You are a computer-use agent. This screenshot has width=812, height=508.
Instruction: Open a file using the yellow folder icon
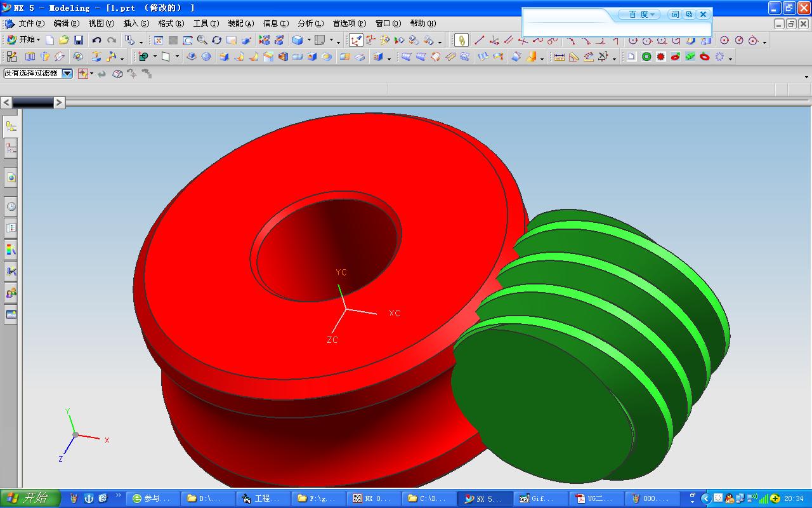pyautogui.click(x=63, y=40)
